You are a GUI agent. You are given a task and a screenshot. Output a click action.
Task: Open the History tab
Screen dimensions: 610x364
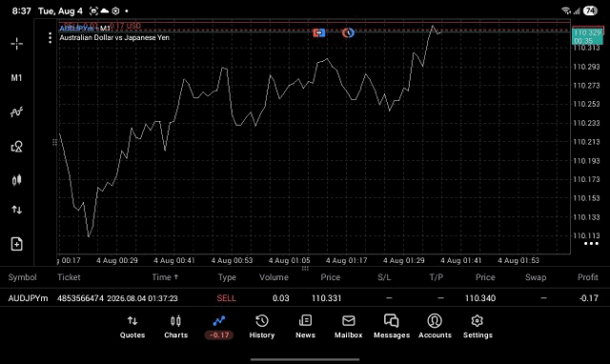point(262,327)
